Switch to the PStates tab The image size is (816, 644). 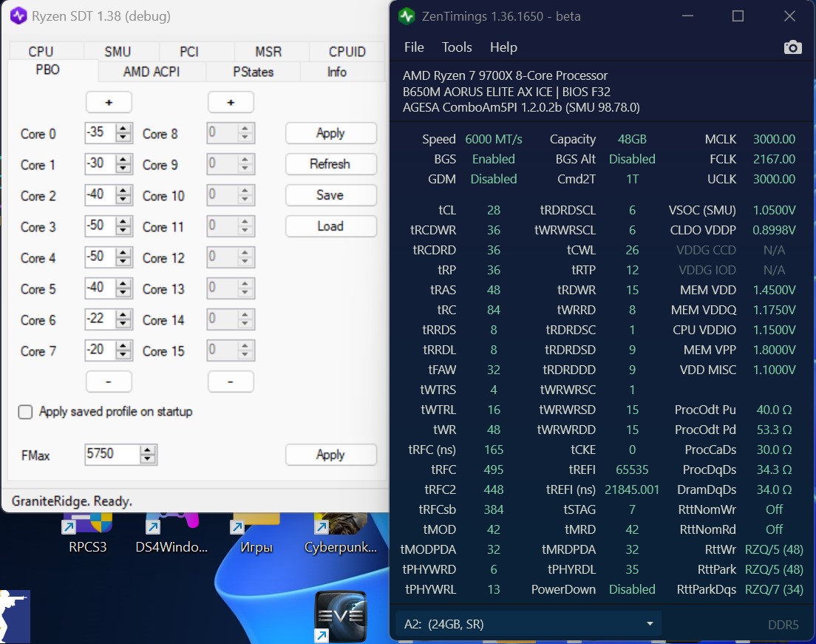pyautogui.click(x=253, y=72)
